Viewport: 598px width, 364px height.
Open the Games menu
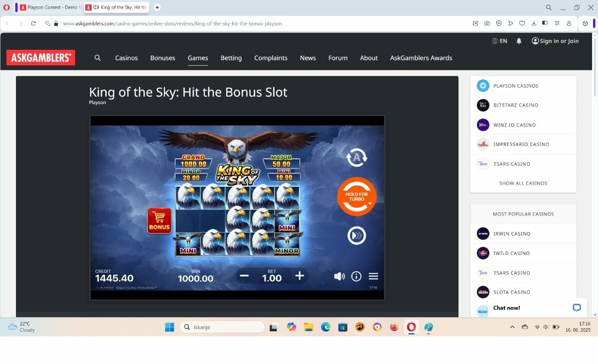coord(198,58)
